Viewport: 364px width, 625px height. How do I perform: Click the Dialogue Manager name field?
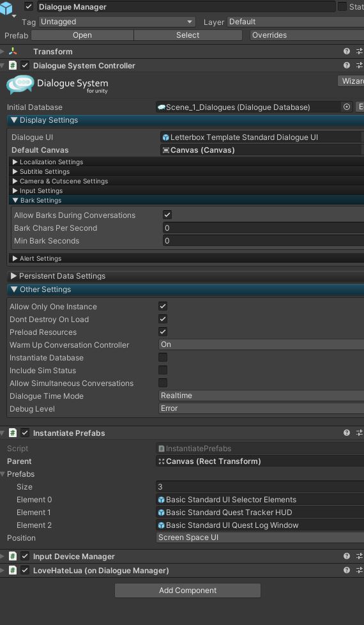tap(186, 7)
